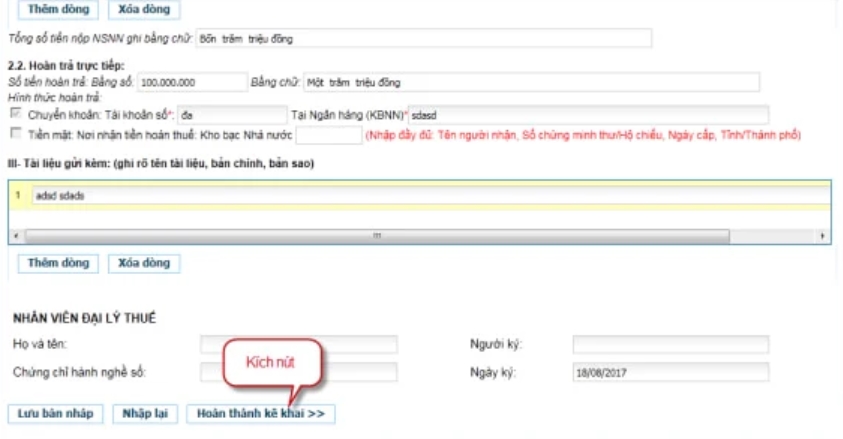The width and height of the screenshot is (843, 439).
Task: Tick the Chuyển khoản checkbox
Action: [16, 114]
